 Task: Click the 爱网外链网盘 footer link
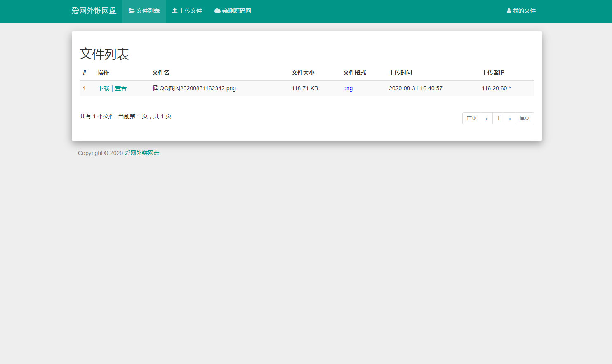pyautogui.click(x=142, y=153)
